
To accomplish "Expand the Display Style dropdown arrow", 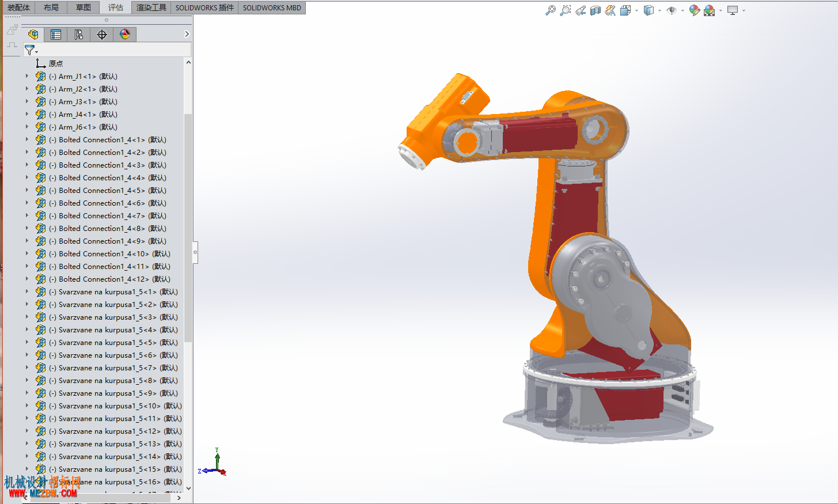I will [x=659, y=10].
